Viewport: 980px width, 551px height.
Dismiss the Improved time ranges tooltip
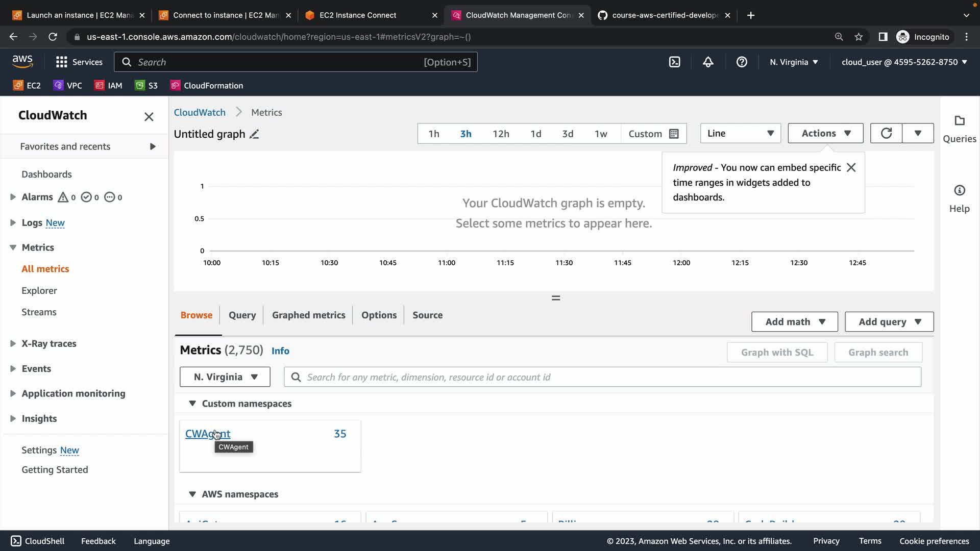tap(851, 168)
